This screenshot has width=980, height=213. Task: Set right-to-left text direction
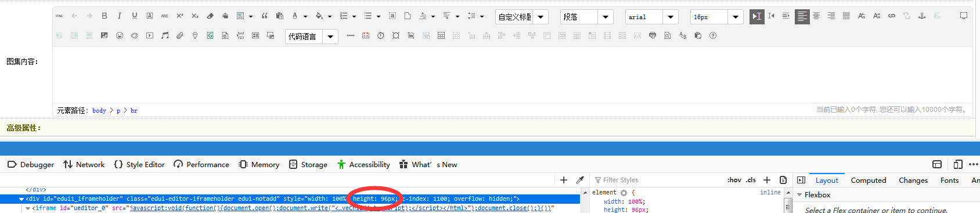click(x=771, y=16)
